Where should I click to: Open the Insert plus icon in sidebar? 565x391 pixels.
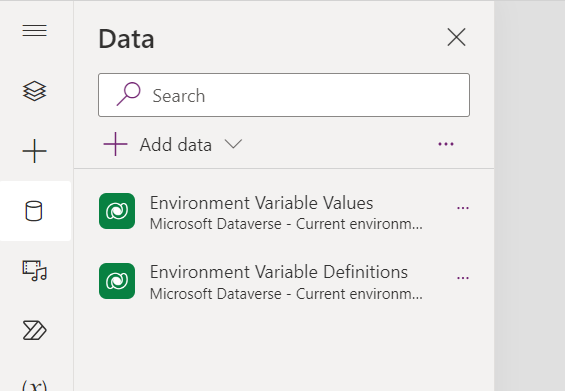[x=35, y=151]
